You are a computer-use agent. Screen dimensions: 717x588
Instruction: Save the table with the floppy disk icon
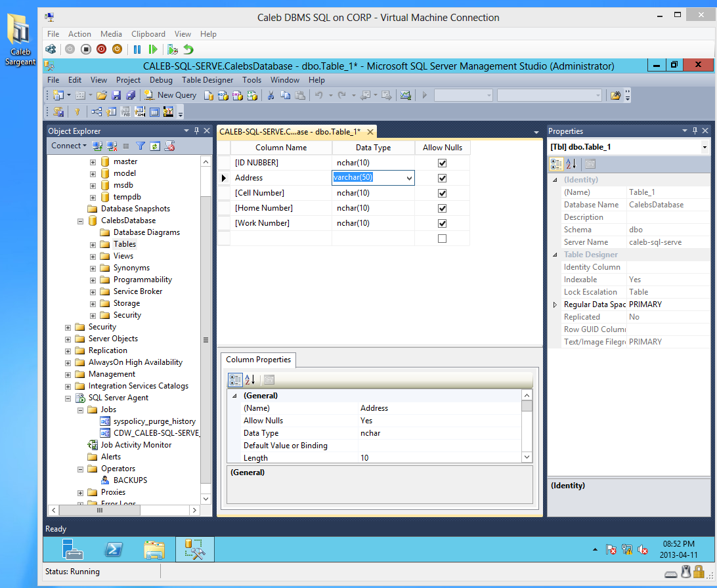tap(116, 95)
